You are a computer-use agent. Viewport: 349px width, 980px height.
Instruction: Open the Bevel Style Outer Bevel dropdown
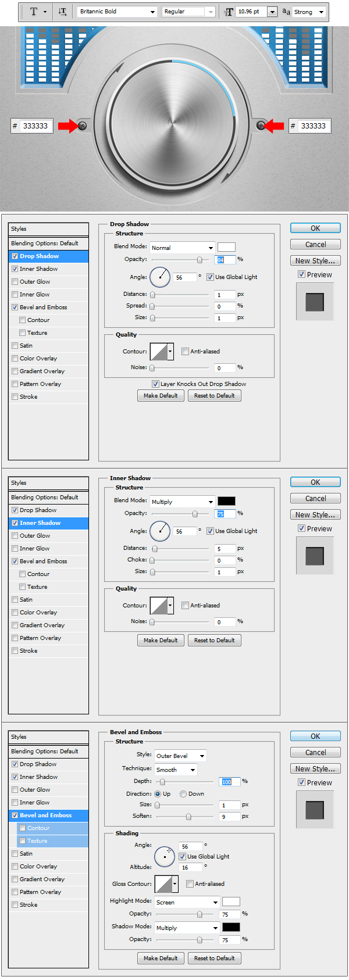[x=180, y=756]
